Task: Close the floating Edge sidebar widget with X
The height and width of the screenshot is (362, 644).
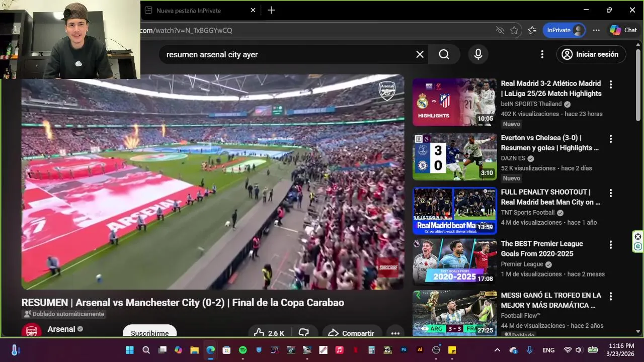Action: point(638,236)
